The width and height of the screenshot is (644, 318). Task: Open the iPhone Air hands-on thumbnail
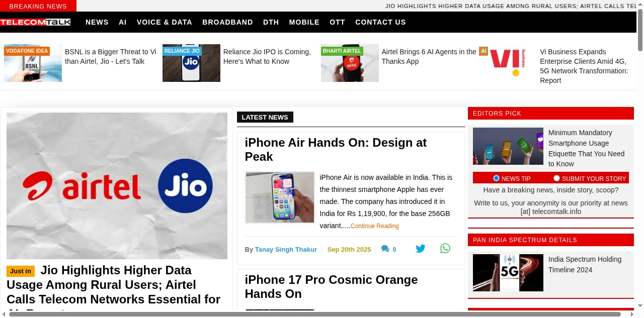280,197
